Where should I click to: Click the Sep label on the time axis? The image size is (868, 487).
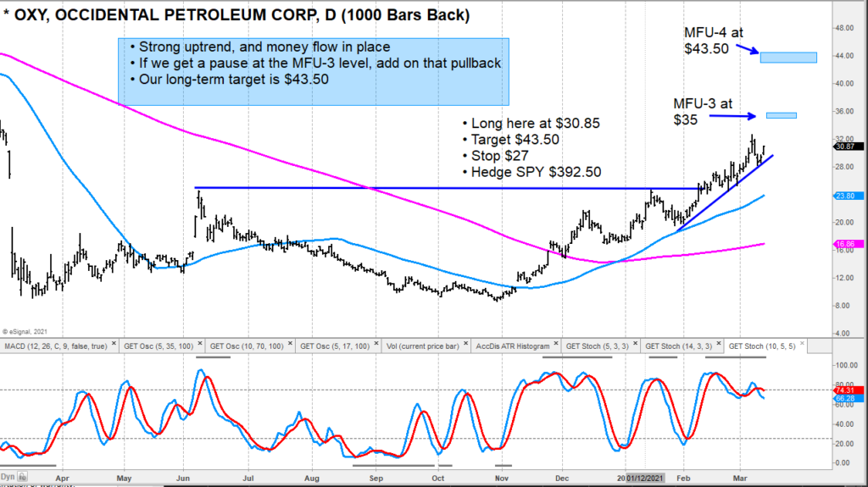(376, 479)
